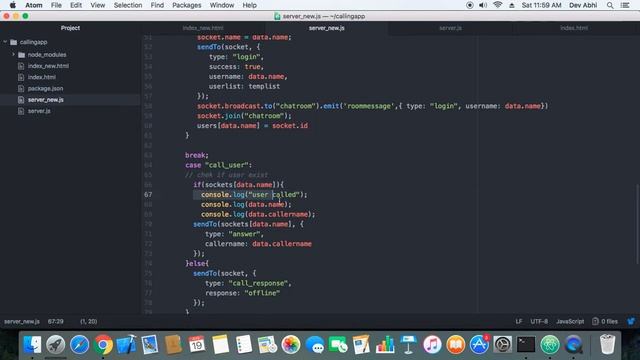This screenshot has height=360, width=640.
Task: Open Notification Center list icon
Action: click(x=625, y=5)
